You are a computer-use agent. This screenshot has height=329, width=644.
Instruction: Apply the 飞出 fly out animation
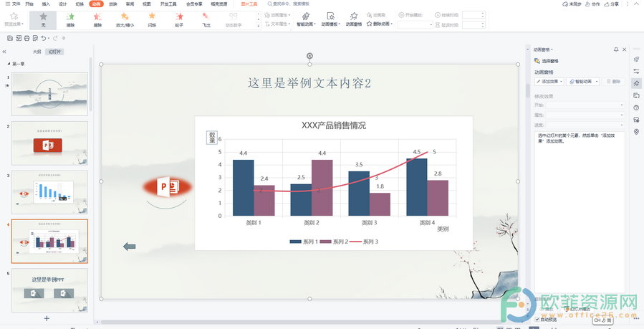[206, 20]
